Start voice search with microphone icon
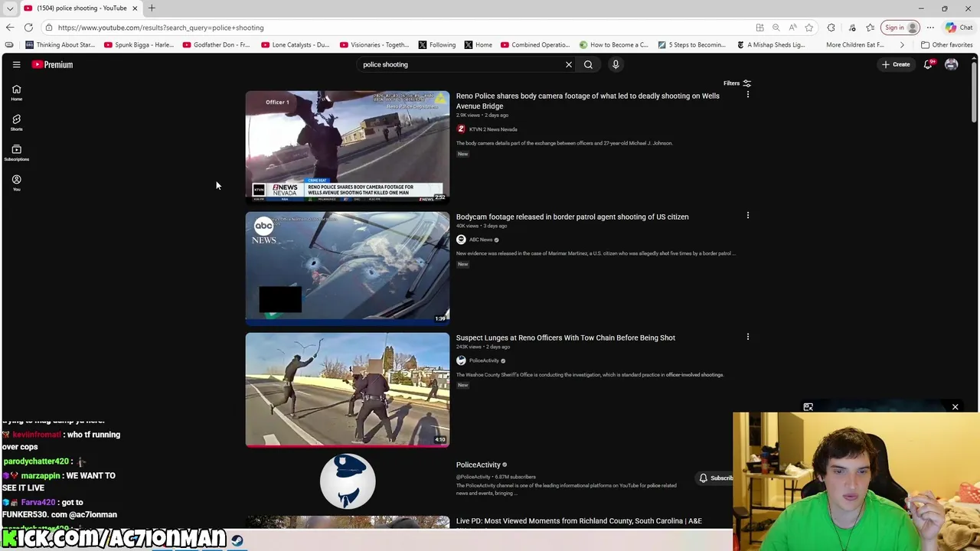The image size is (980, 551). (616, 64)
